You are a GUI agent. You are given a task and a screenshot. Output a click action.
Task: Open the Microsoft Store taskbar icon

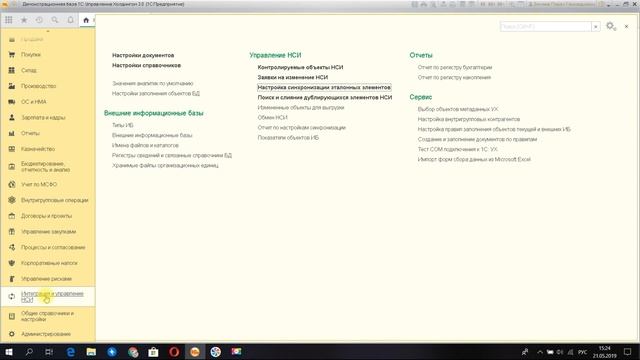click(x=153, y=351)
